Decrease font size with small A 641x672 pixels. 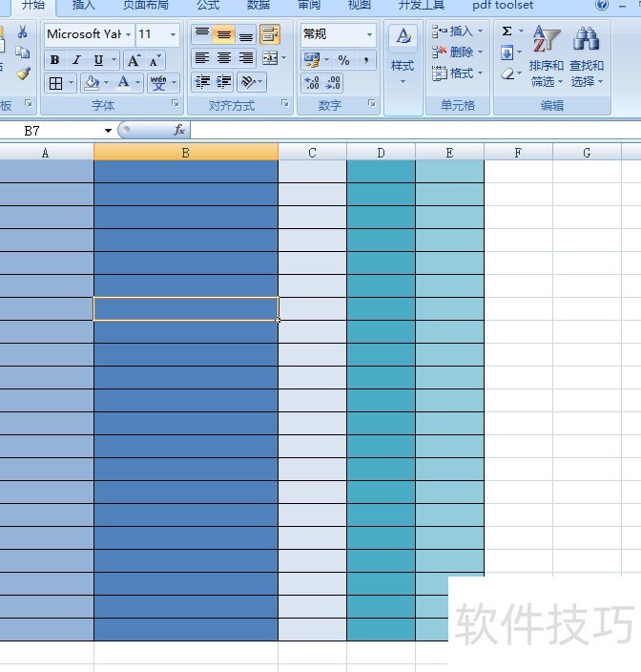pos(155,60)
